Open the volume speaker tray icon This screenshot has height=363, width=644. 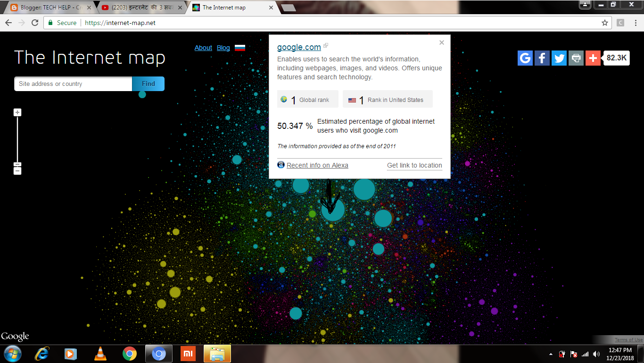coord(596,354)
